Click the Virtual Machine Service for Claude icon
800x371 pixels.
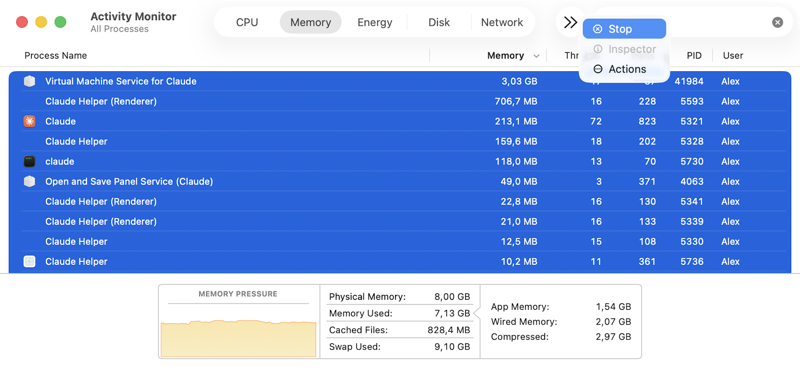(30, 81)
